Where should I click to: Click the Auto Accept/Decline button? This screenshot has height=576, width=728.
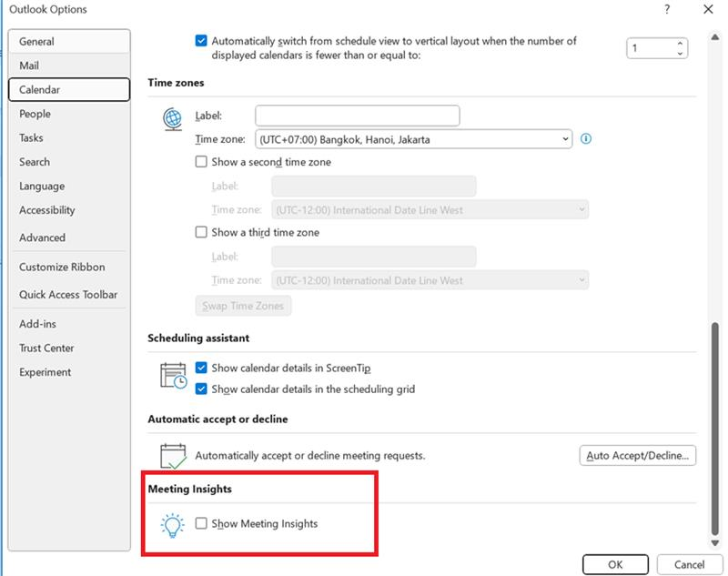[x=638, y=455]
